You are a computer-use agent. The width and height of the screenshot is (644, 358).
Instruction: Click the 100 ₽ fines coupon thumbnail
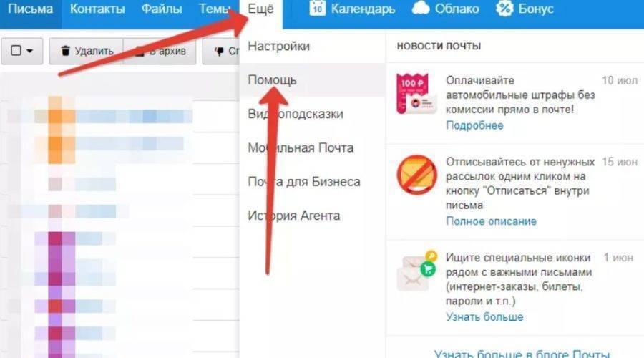point(416,94)
